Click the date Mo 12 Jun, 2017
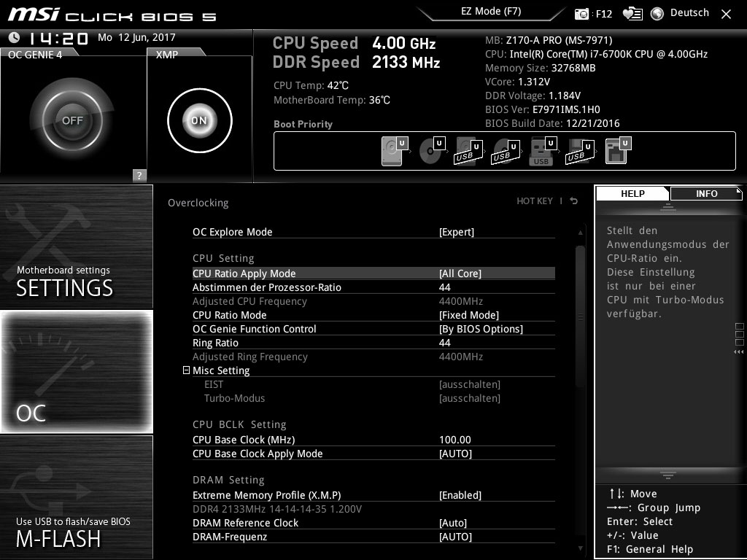 [136, 37]
